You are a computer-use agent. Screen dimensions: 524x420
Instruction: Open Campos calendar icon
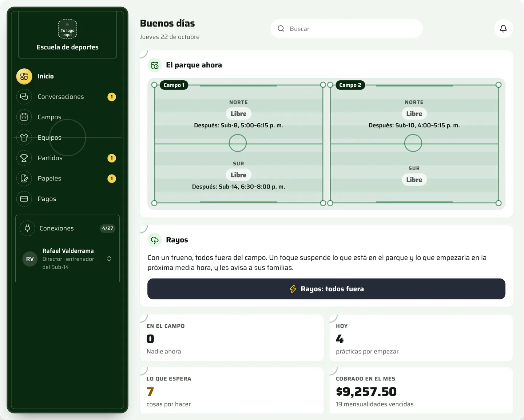24,117
